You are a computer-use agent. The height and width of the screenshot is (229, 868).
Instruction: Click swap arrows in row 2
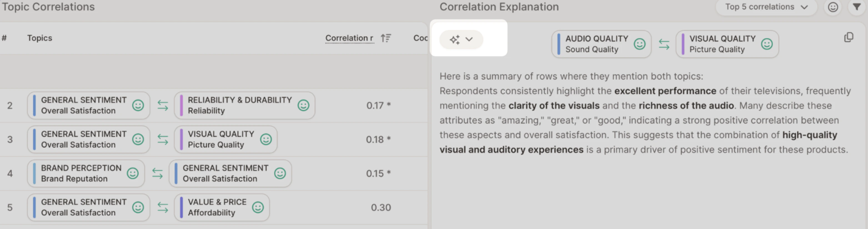tap(162, 106)
